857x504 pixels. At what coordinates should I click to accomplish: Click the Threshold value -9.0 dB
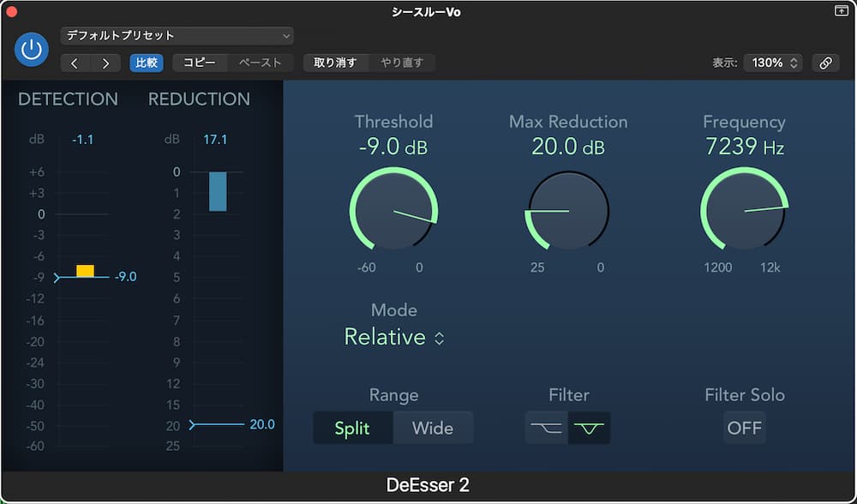click(393, 147)
